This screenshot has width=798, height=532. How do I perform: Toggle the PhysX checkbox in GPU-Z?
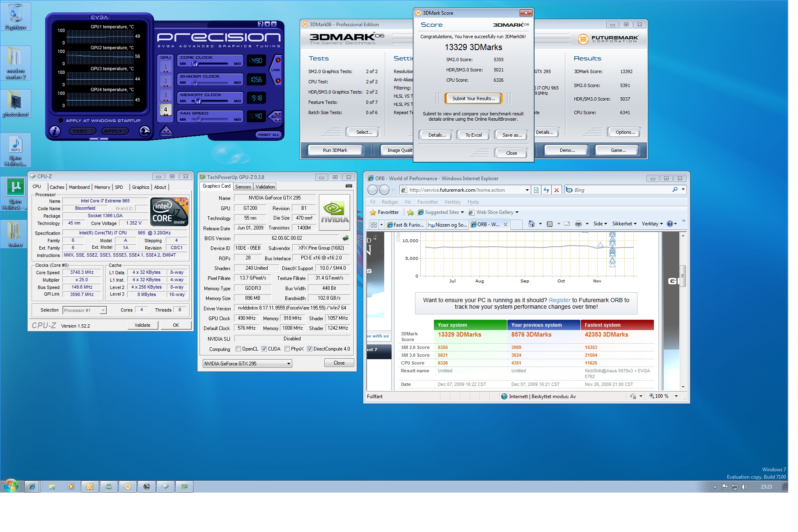(287, 349)
